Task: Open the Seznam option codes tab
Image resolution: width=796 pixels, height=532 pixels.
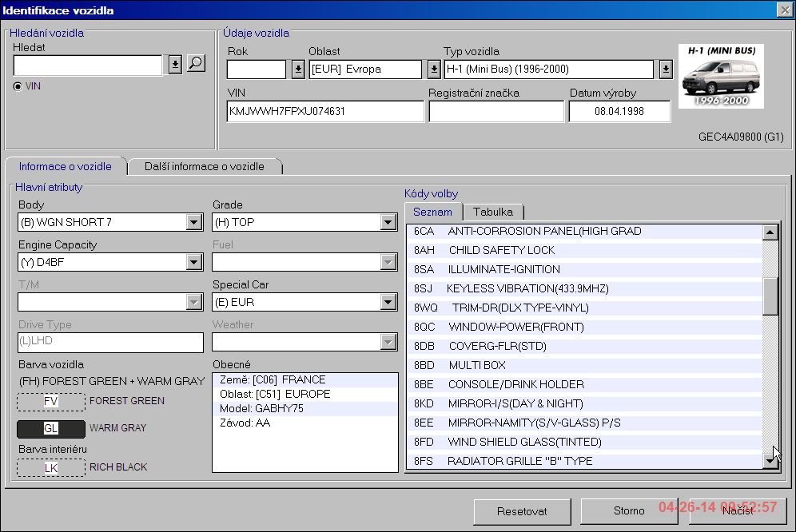Action: click(432, 212)
